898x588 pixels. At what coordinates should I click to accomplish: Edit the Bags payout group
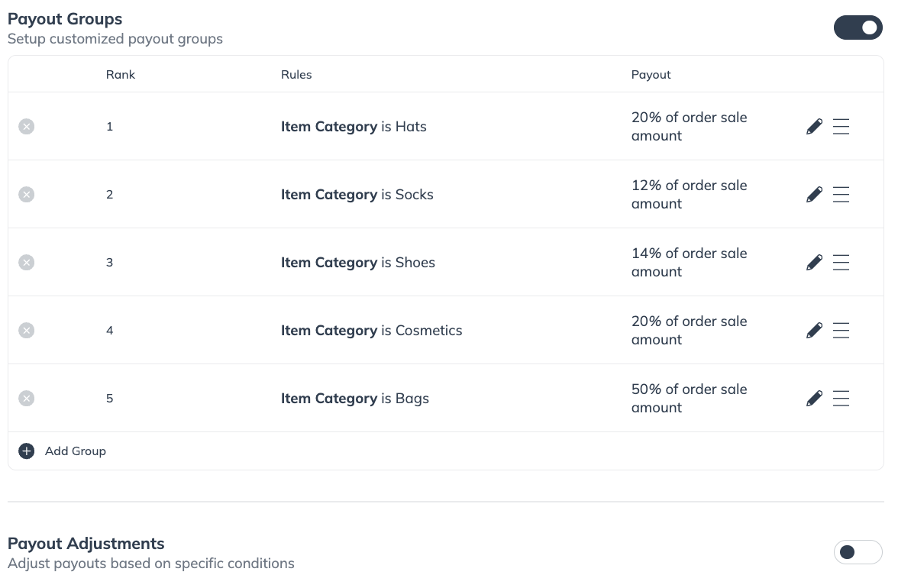point(814,399)
